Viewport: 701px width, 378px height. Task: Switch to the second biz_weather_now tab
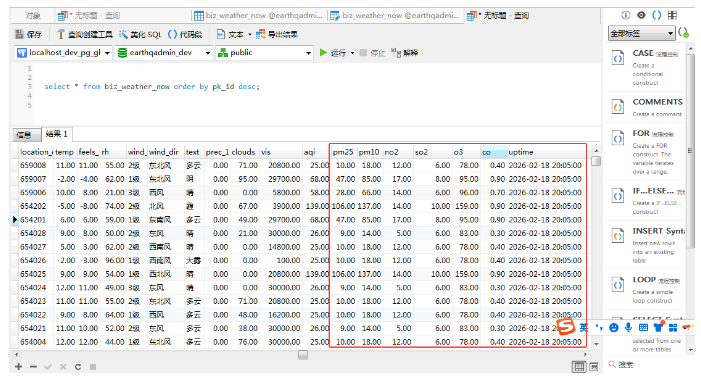(395, 16)
